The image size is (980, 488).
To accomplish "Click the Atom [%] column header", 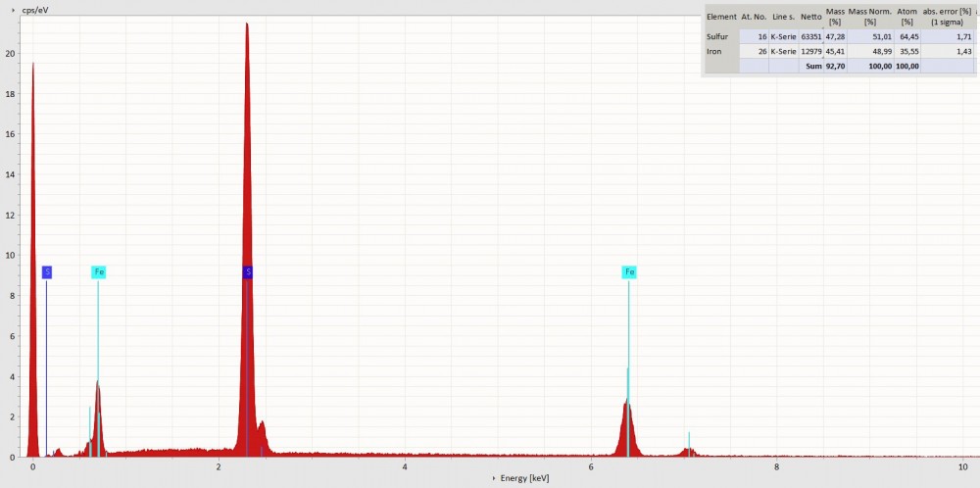I will (906, 17).
